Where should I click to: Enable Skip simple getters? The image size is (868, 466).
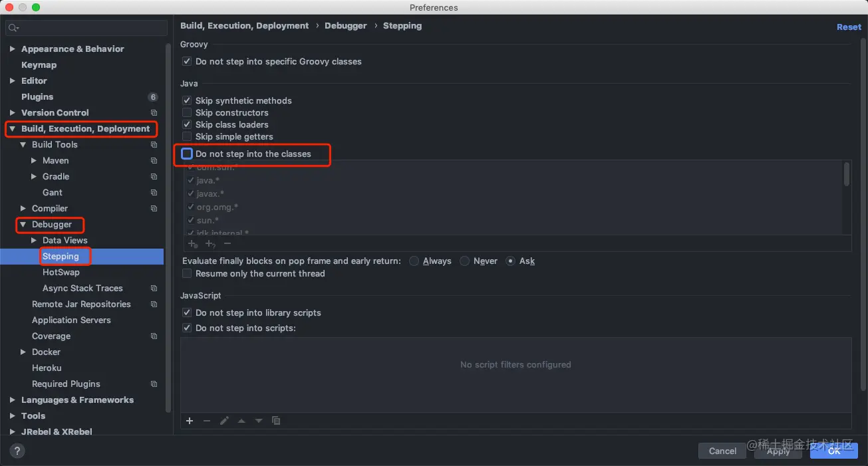click(x=187, y=136)
